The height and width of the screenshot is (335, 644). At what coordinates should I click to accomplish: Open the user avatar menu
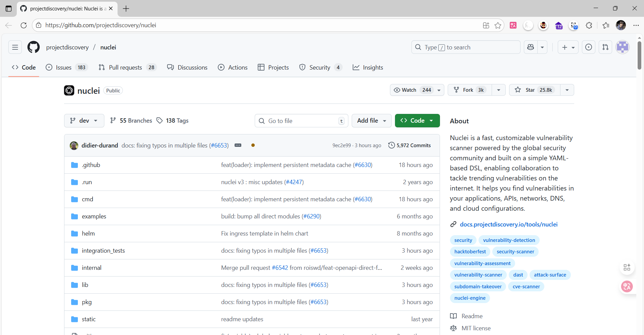point(623,47)
